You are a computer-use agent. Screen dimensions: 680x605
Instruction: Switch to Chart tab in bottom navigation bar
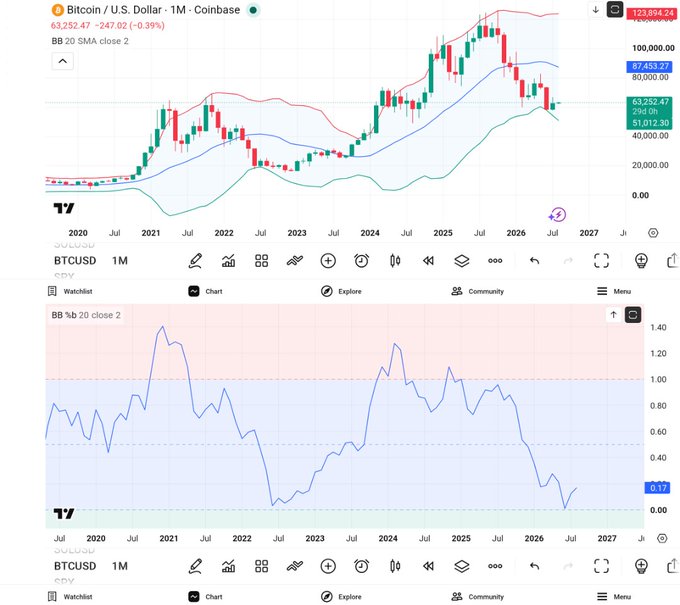click(x=206, y=597)
